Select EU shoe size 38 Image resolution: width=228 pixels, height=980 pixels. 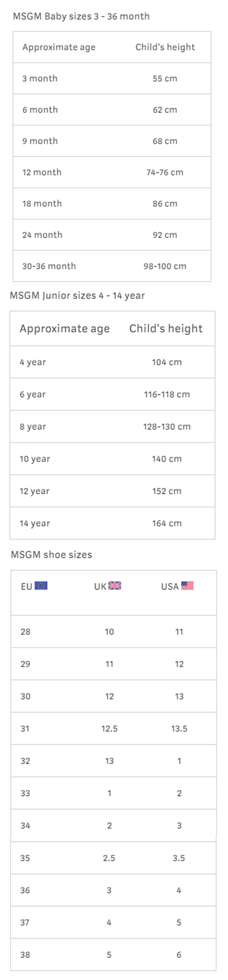(x=25, y=955)
